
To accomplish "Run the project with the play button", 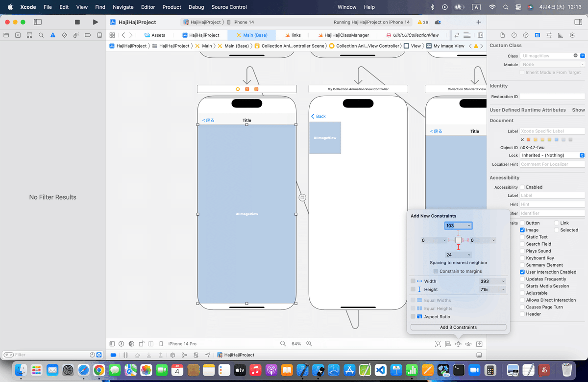I will pos(96,22).
